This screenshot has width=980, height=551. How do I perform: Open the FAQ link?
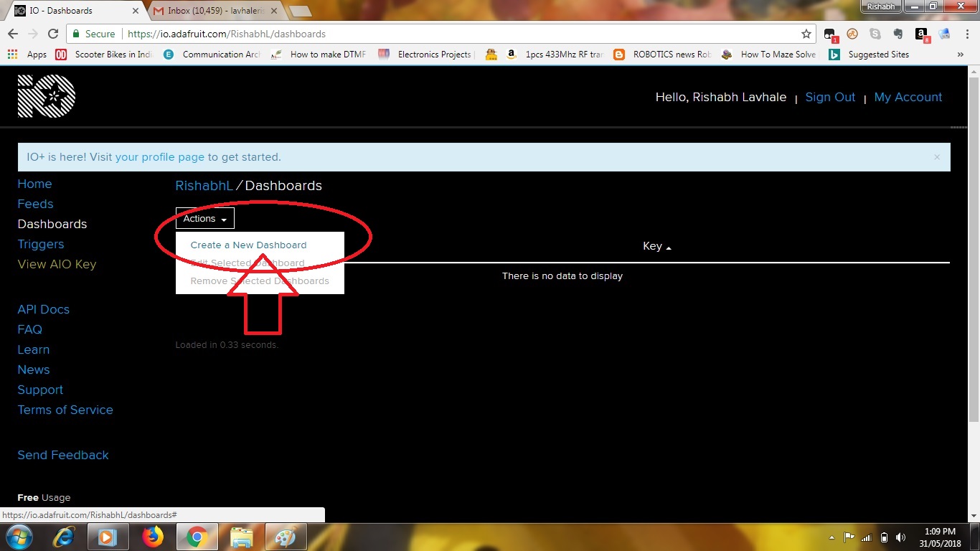pos(30,329)
